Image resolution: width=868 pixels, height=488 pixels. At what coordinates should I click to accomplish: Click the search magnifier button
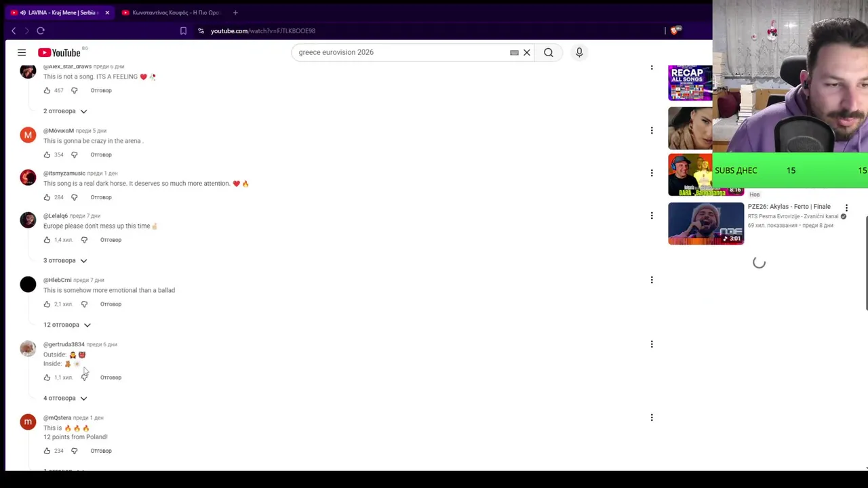(x=548, y=52)
